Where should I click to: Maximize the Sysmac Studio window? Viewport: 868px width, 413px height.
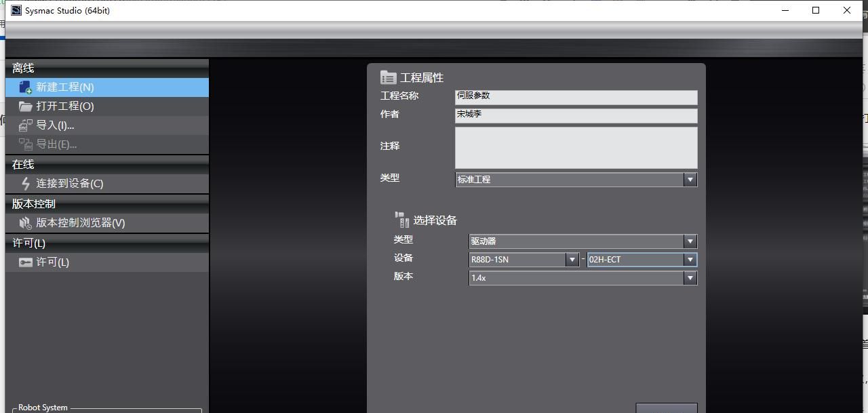click(x=816, y=10)
